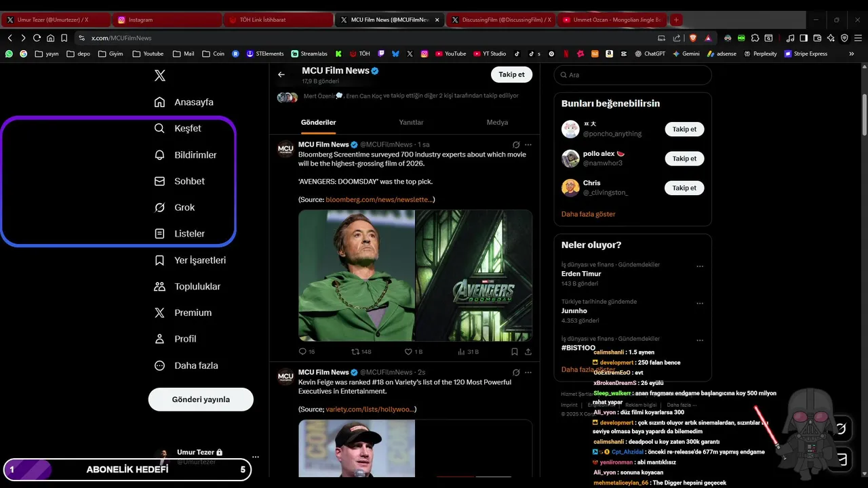Open Daha fazla menu in sidebar
The image size is (868, 488).
tap(186, 365)
